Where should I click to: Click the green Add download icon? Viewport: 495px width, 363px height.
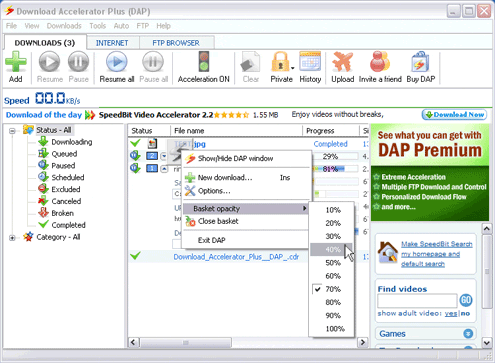tap(16, 62)
